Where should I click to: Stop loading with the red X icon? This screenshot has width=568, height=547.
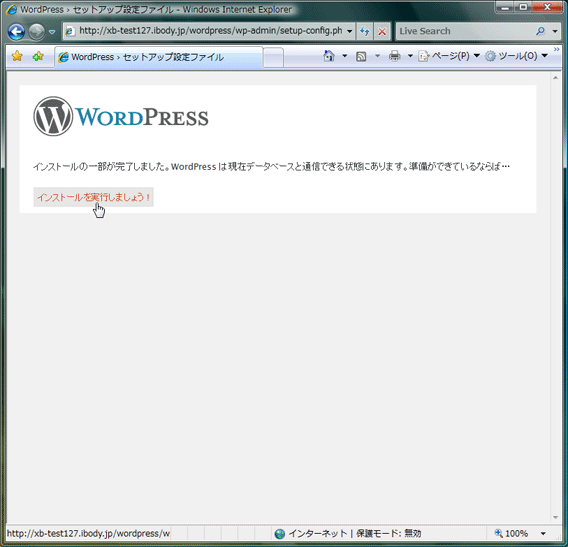(382, 32)
